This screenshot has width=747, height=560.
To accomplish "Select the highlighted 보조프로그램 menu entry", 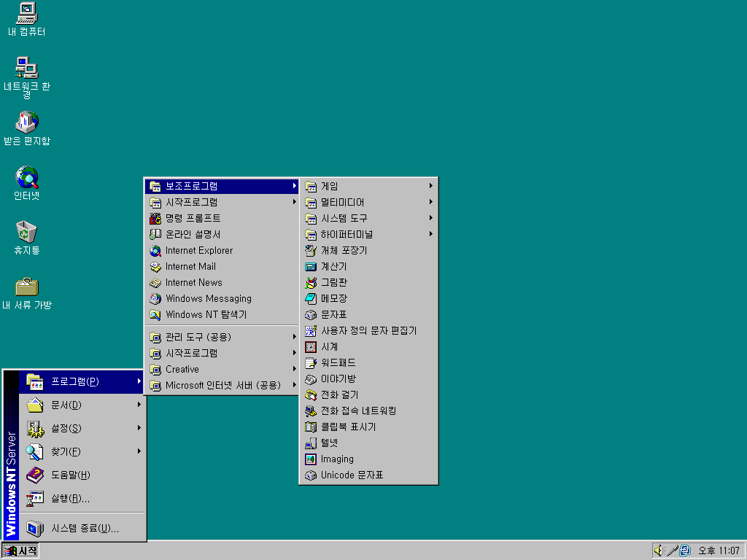I will [222, 186].
